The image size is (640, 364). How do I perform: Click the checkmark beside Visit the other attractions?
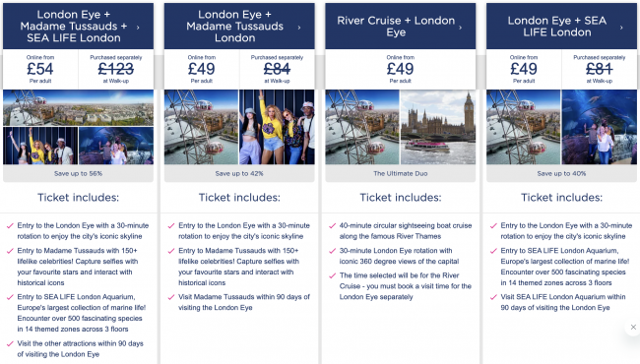click(10, 344)
